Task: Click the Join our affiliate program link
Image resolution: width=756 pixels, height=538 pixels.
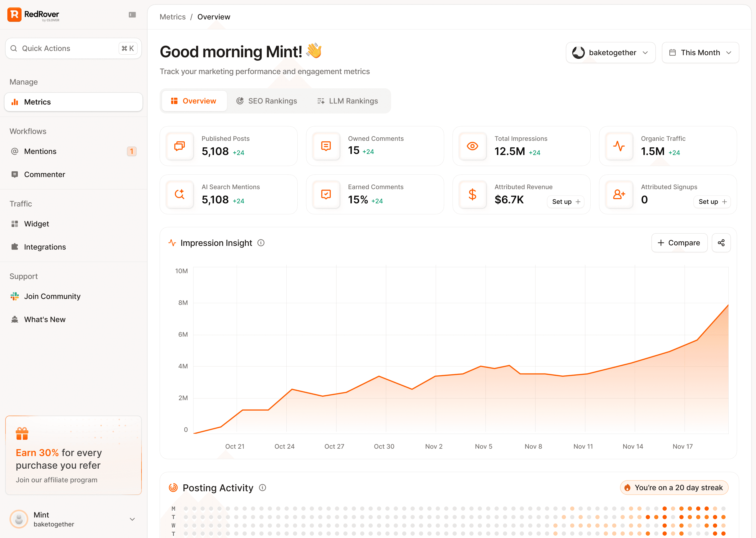Action: [x=57, y=480]
